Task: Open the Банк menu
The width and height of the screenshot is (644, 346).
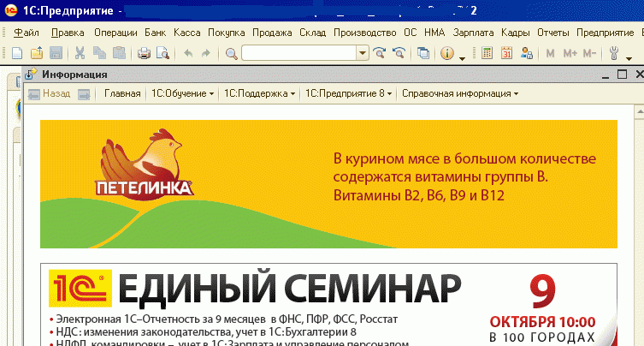Action: pyautogui.click(x=156, y=33)
